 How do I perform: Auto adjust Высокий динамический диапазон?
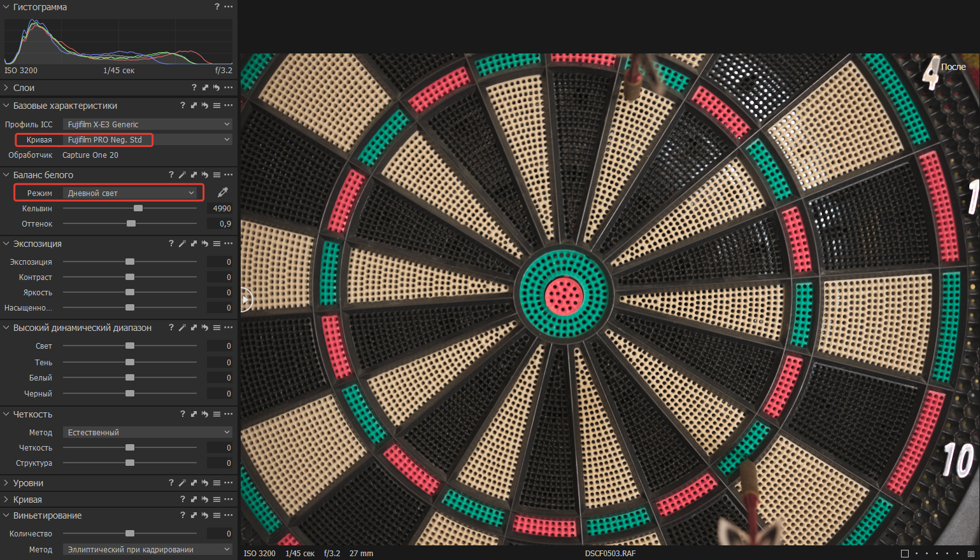(x=182, y=327)
